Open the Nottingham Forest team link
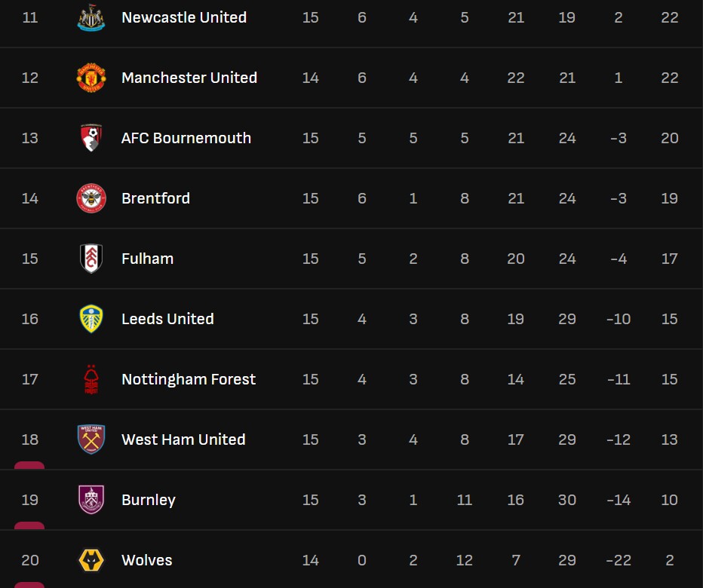 (189, 379)
